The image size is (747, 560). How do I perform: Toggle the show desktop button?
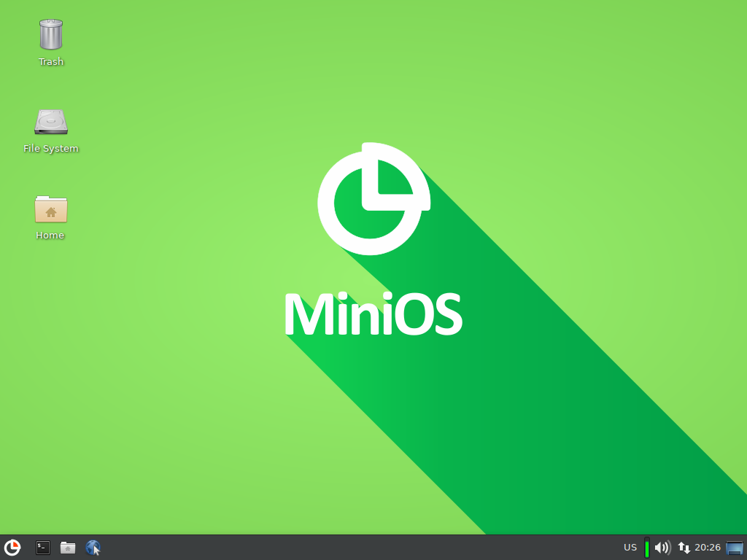coord(735,548)
